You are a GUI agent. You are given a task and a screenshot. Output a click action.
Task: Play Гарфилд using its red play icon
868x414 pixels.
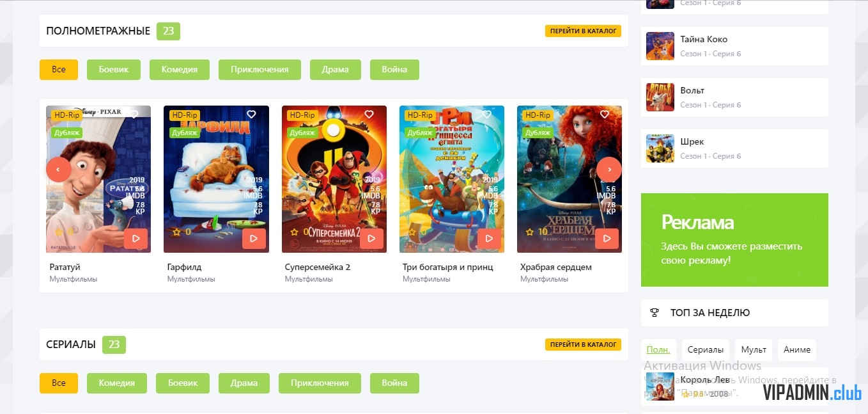(x=254, y=239)
